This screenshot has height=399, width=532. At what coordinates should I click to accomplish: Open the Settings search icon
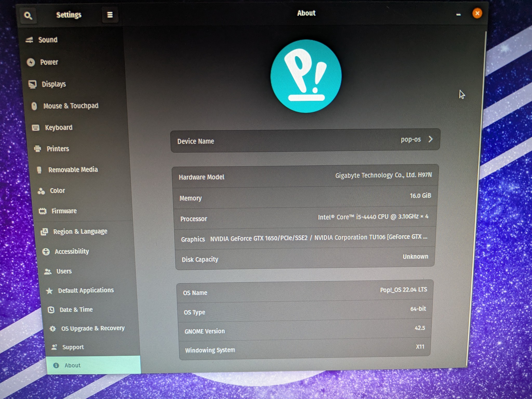(x=28, y=16)
